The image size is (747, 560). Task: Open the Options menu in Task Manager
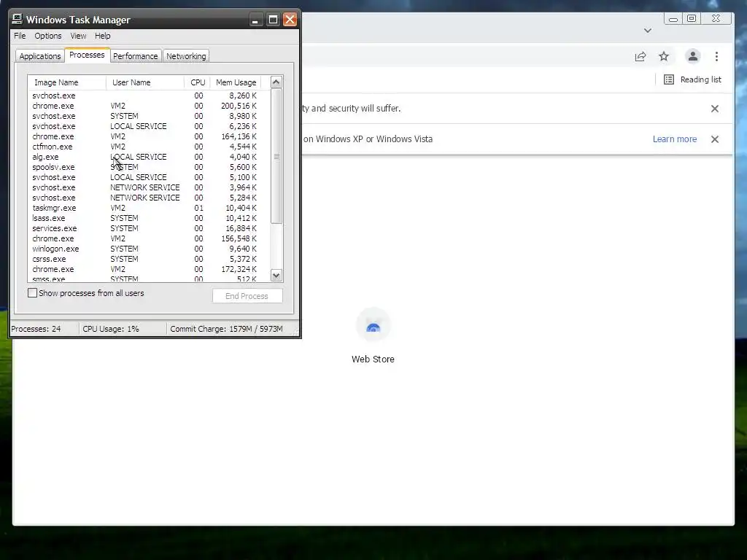tap(47, 36)
